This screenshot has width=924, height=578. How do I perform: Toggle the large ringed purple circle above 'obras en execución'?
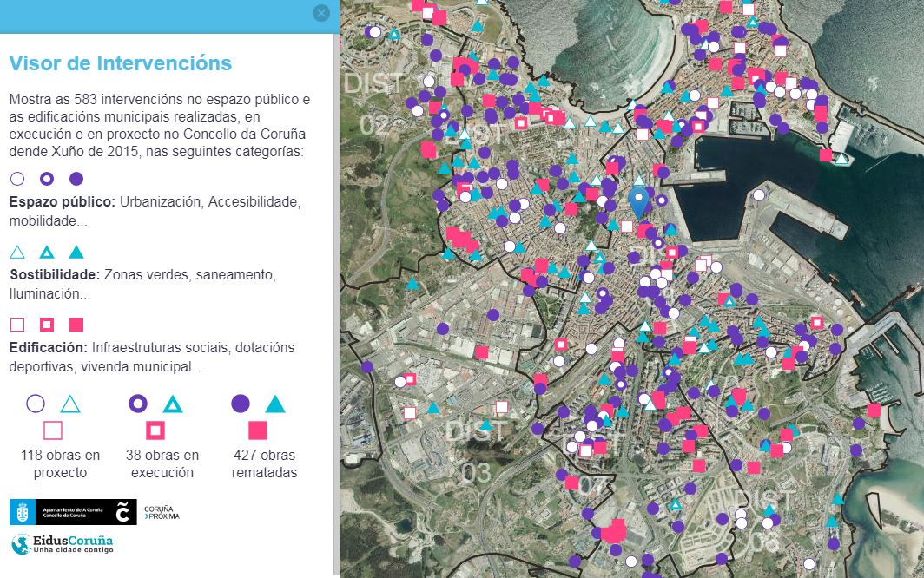138,404
